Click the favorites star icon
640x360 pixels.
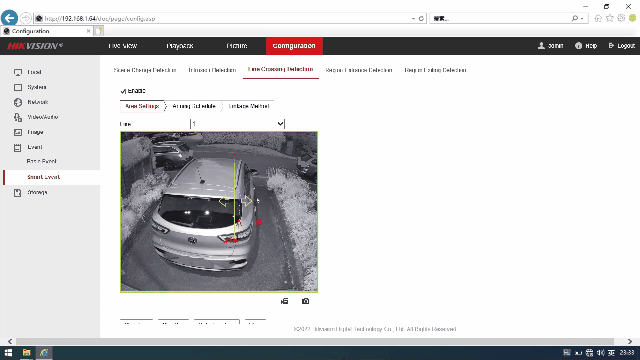(x=610, y=18)
